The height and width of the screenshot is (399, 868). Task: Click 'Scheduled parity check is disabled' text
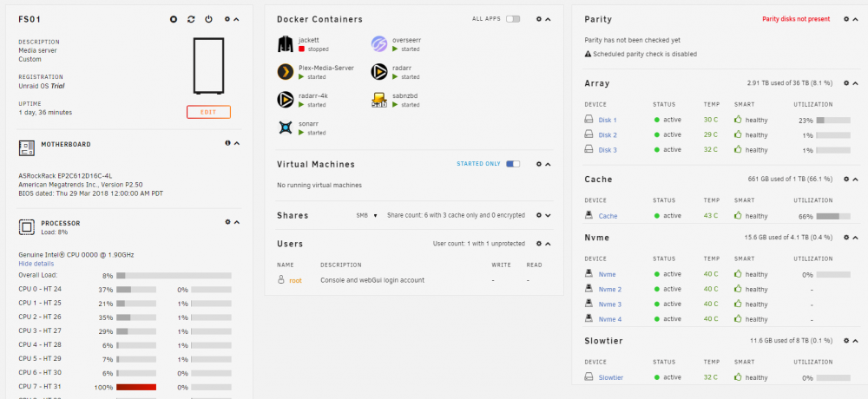coord(645,55)
